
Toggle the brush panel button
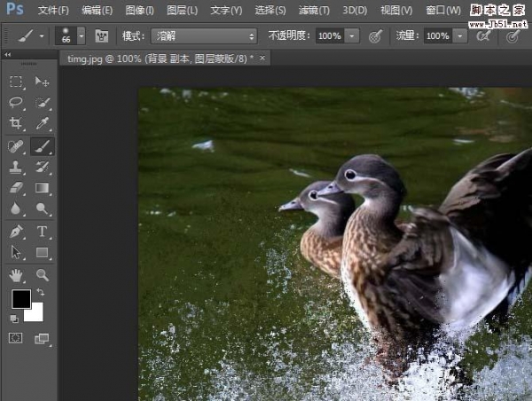[x=102, y=36]
